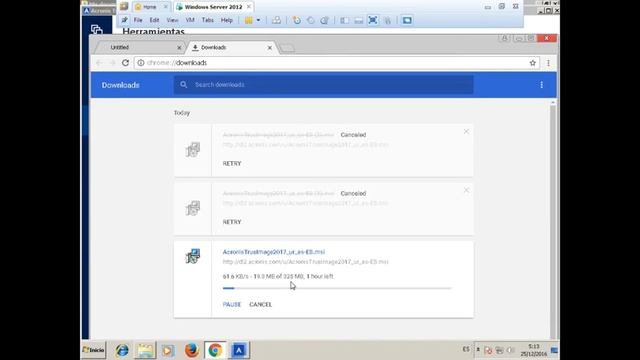Toggle VMware Unity mode icon
This screenshot has width=640, height=360.
[387, 20]
